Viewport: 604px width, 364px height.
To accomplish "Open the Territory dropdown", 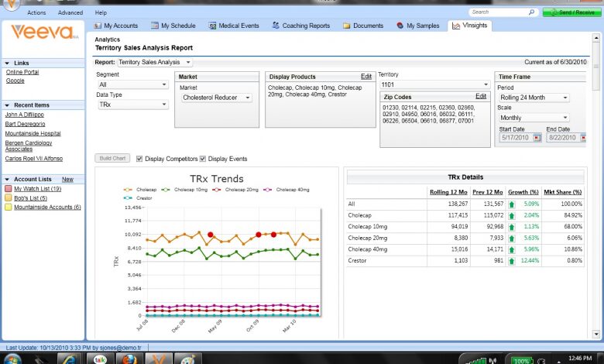I will [x=434, y=84].
